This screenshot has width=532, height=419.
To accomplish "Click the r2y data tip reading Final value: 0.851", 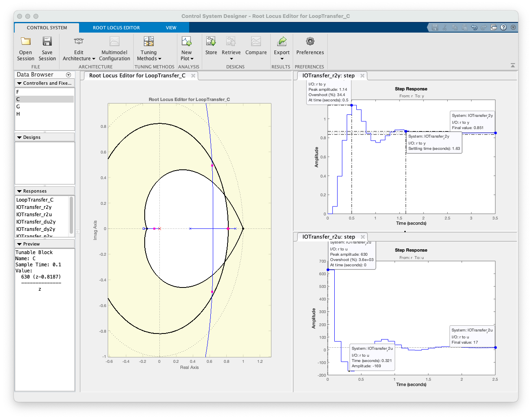I will tap(472, 121).
